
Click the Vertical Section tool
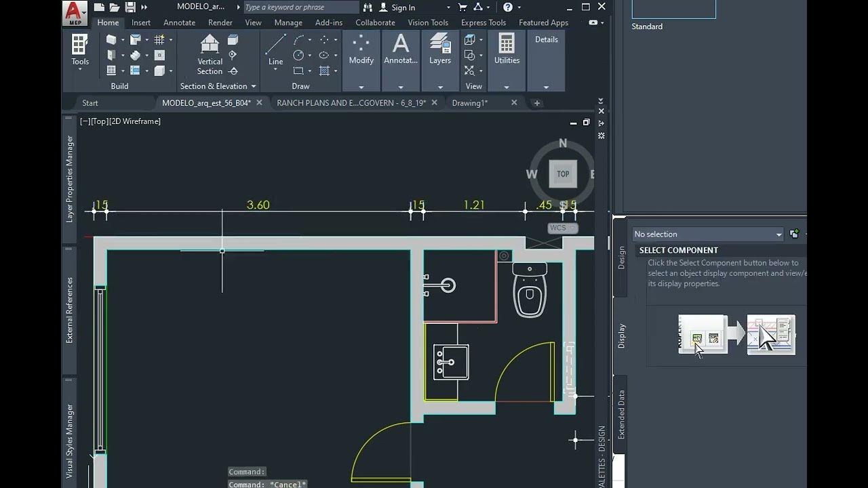210,54
